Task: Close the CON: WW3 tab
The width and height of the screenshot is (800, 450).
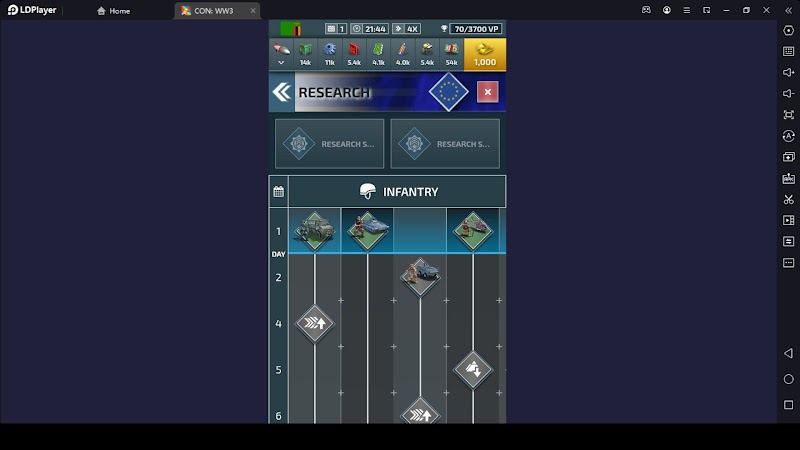Action: point(253,11)
